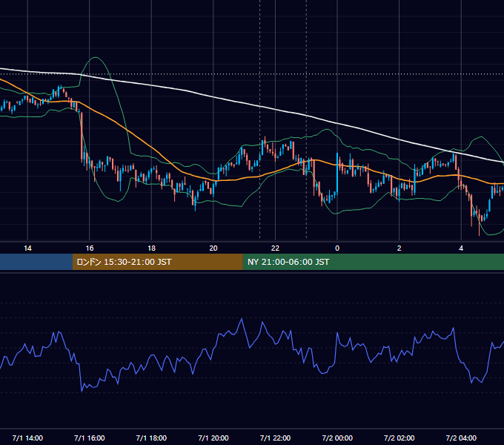This screenshot has width=504, height=445.
Task: Click the blue session band before the ロンドン band
Action: tap(36, 262)
